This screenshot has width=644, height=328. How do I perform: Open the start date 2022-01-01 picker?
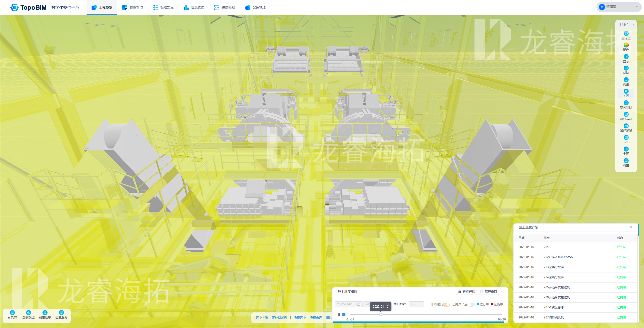[x=349, y=304]
